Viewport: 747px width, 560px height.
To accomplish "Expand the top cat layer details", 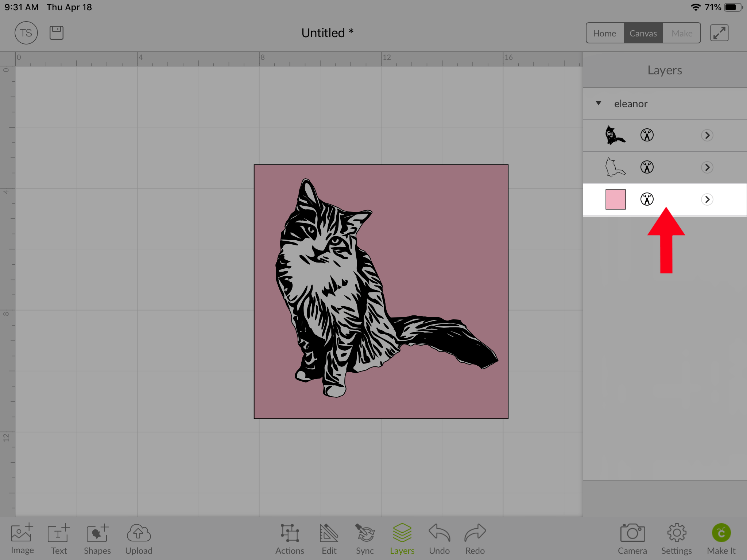I will [x=707, y=135].
